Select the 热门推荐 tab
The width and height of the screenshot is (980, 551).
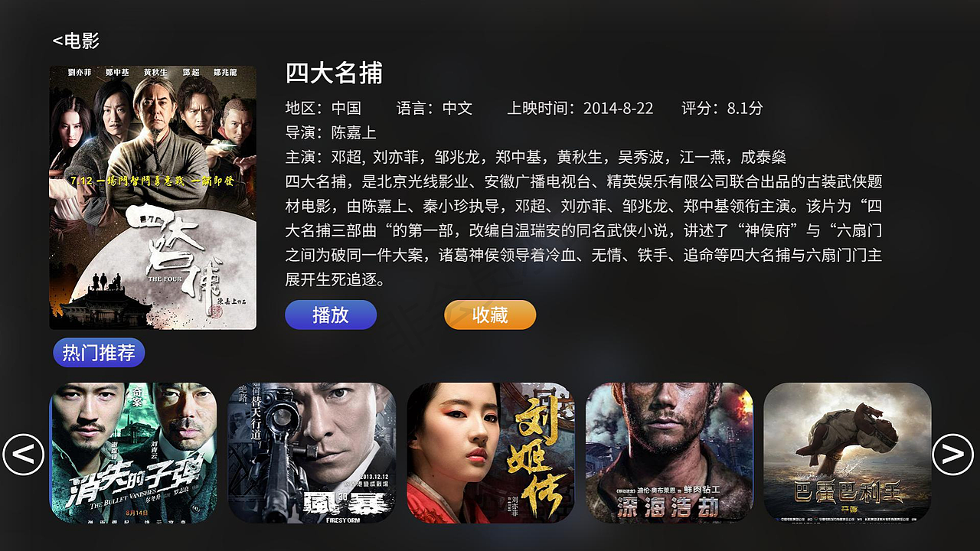pos(99,353)
